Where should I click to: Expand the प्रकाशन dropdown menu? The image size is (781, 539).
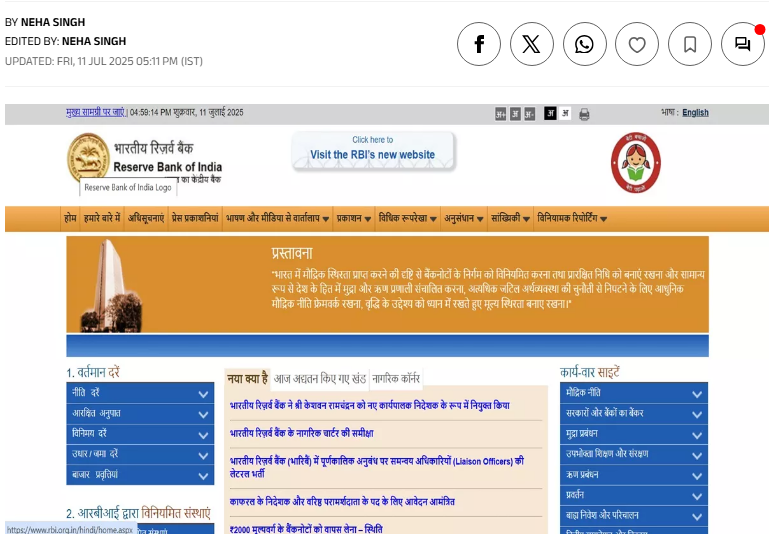click(354, 218)
